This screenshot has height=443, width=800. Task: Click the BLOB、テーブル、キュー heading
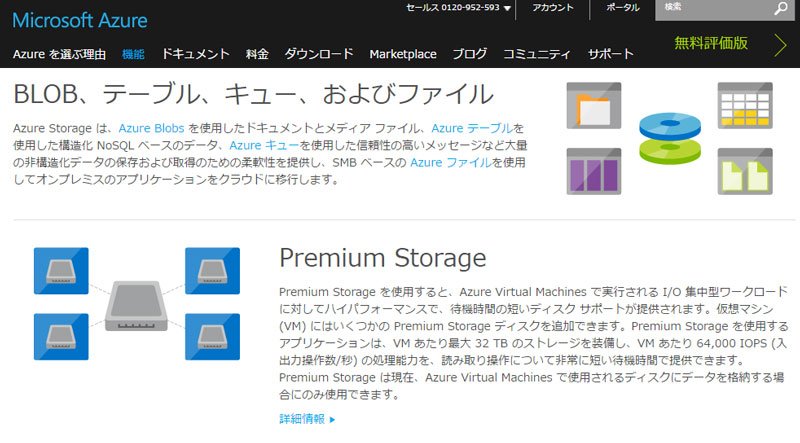pos(254,94)
